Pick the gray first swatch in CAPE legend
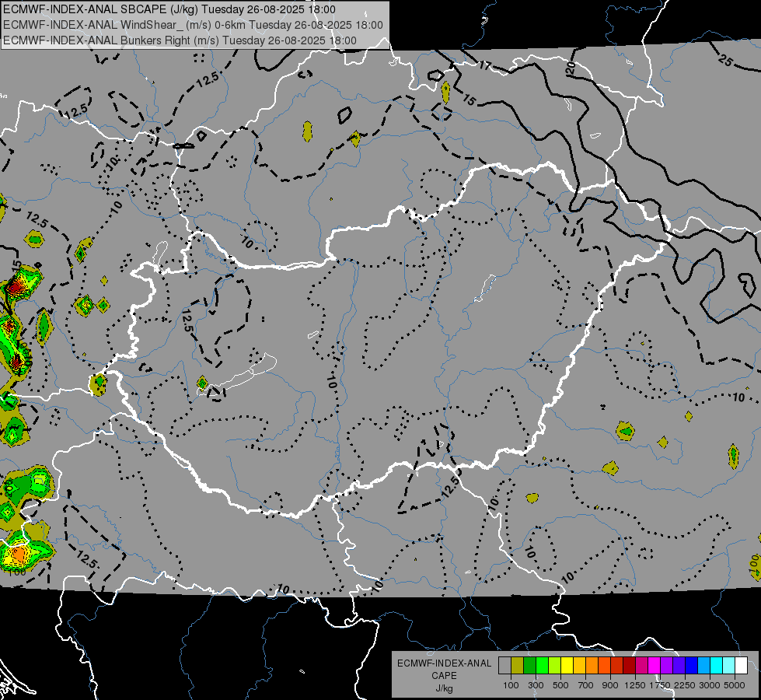Image resolution: width=761 pixels, height=700 pixels. (x=504, y=666)
